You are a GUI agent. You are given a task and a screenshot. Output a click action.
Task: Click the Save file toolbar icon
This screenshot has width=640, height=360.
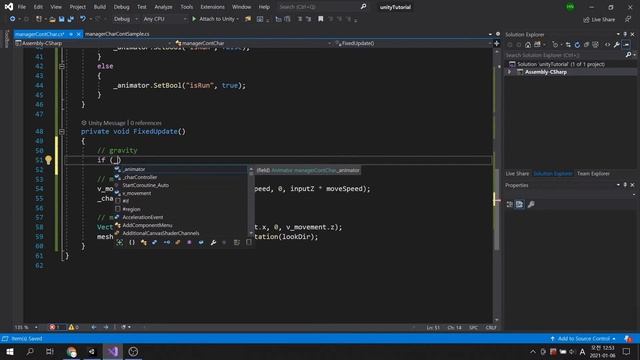click(62, 19)
